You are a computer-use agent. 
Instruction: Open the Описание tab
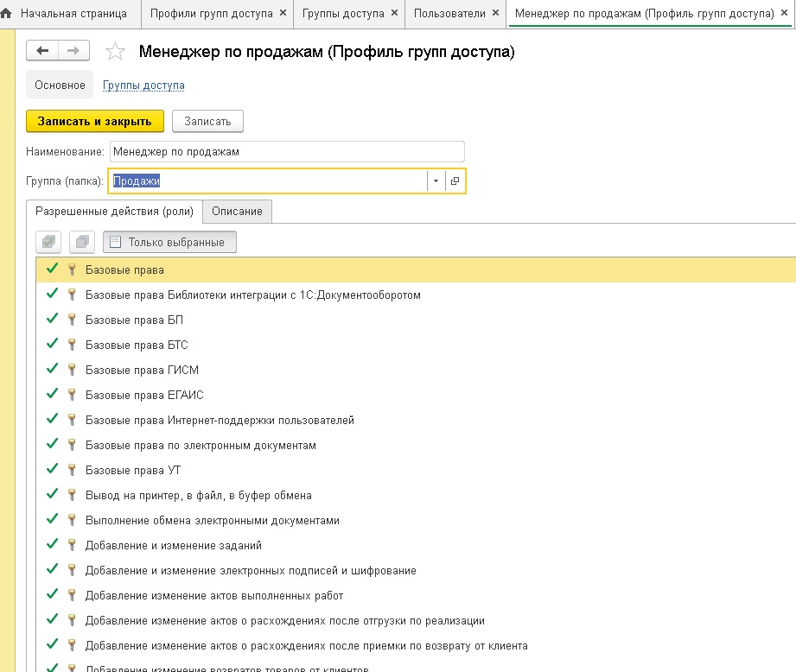pos(237,212)
